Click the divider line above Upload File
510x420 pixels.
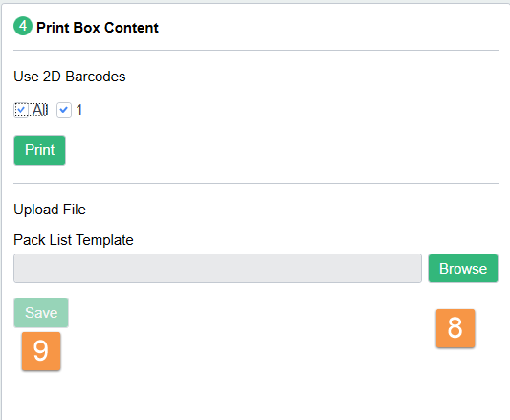(255, 183)
